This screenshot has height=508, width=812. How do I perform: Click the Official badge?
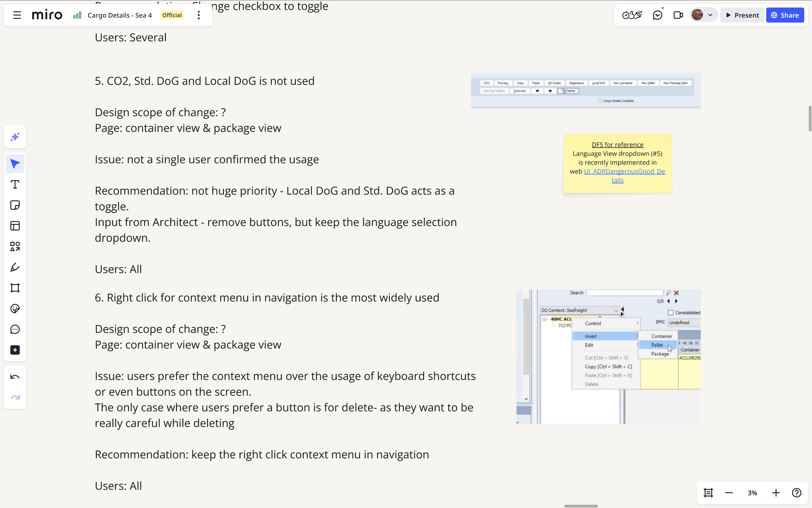[x=172, y=15]
